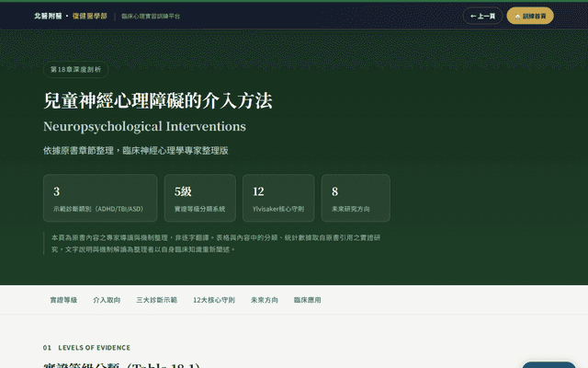Viewport: 588px width, 368px height.
Task: Click the 8 未來研究方向 stat card
Action: pyautogui.click(x=356, y=198)
